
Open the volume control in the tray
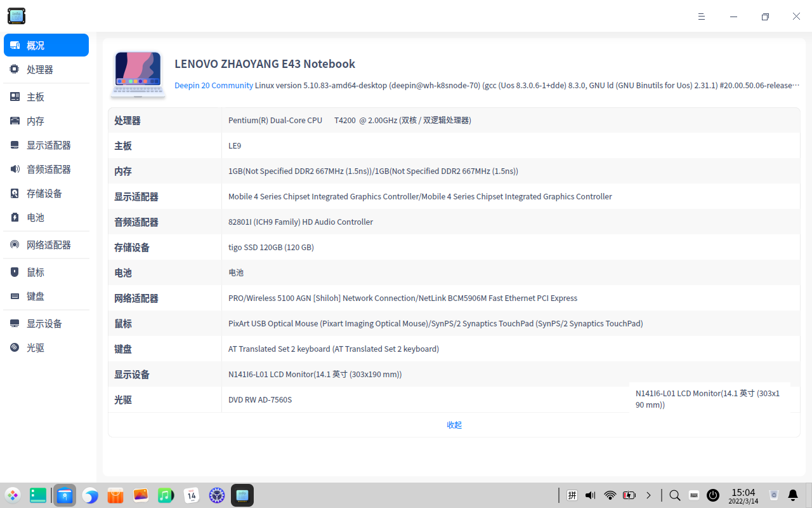click(591, 495)
